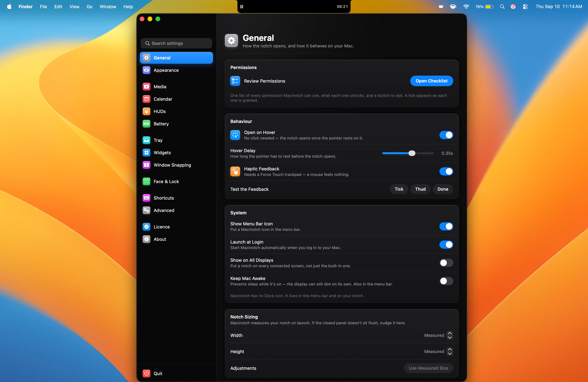Click the "Test the Feedback" label
This screenshot has height=382, width=588.
pyautogui.click(x=249, y=189)
